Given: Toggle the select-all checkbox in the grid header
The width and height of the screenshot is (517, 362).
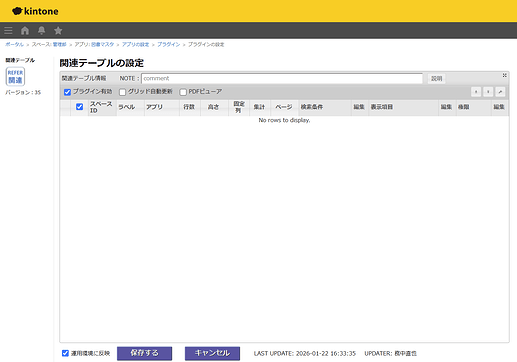Looking at the screenshot, I should 79,107.
